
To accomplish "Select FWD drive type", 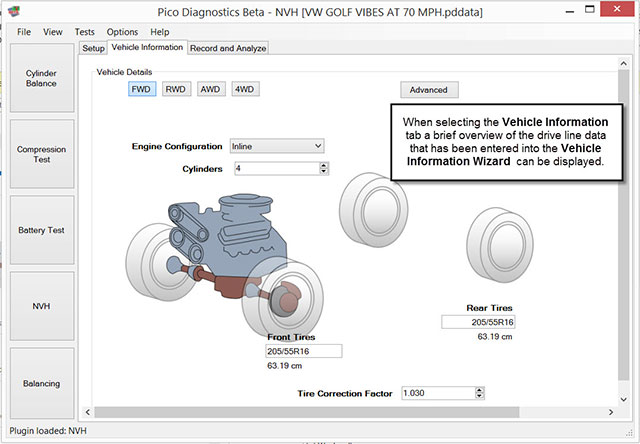I will pos(142,89).
